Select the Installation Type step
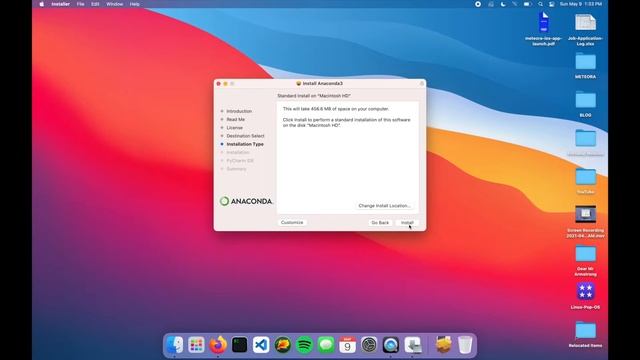Screen dimensions: 640x360 click(245, 144)
